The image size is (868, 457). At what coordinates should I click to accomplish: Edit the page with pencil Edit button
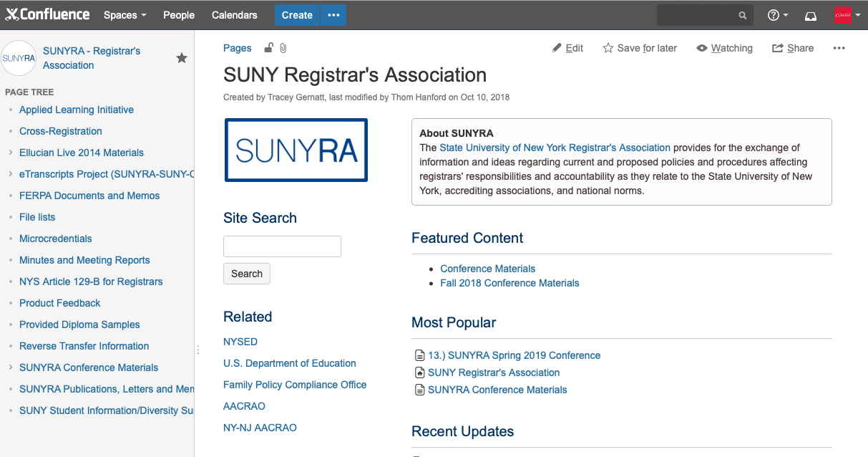pos(568,48)
